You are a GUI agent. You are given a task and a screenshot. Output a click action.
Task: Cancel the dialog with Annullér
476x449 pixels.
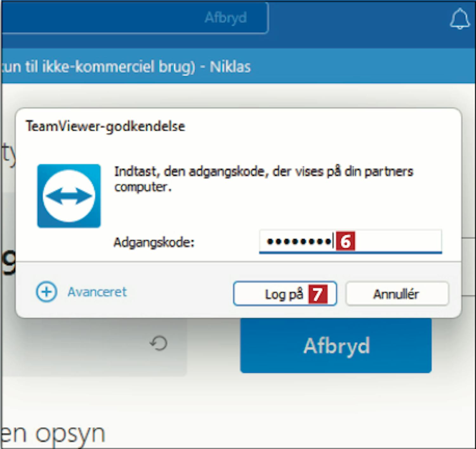point(397,294)
